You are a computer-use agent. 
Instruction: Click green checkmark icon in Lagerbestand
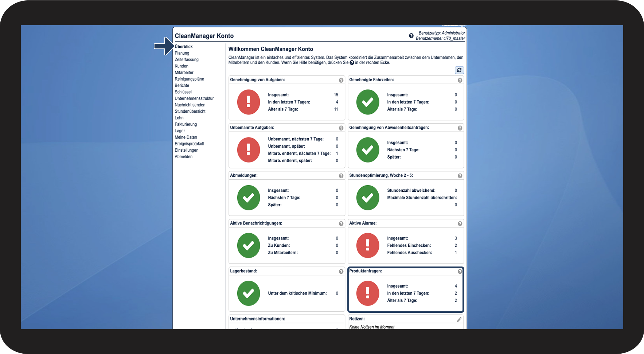(249, 293)
